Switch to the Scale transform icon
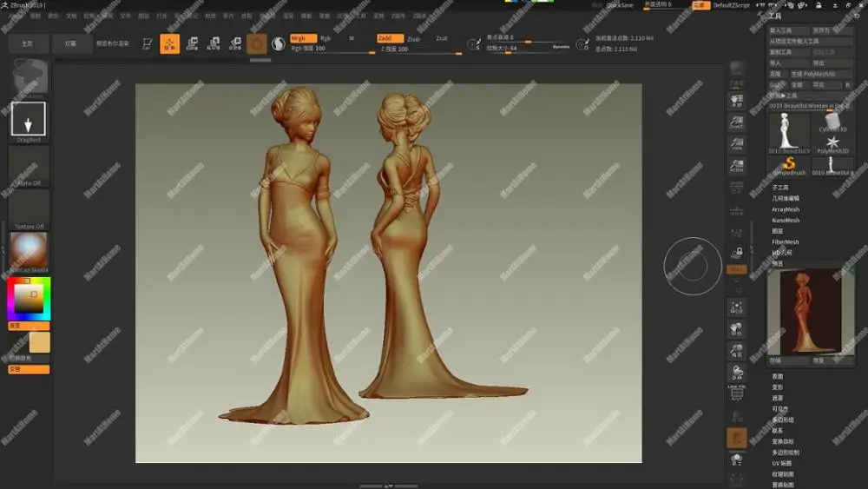 pyautogui.click(x=214, y=43)
